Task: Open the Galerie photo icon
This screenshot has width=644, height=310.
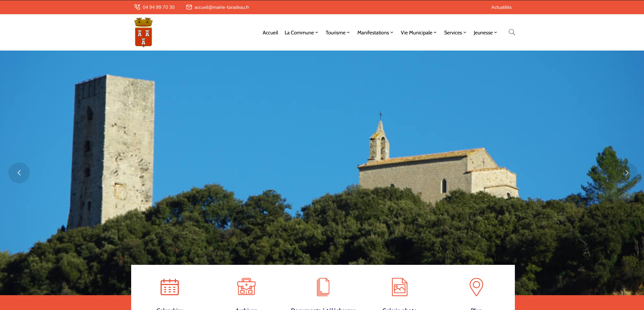Action: (x=400, y=287)
